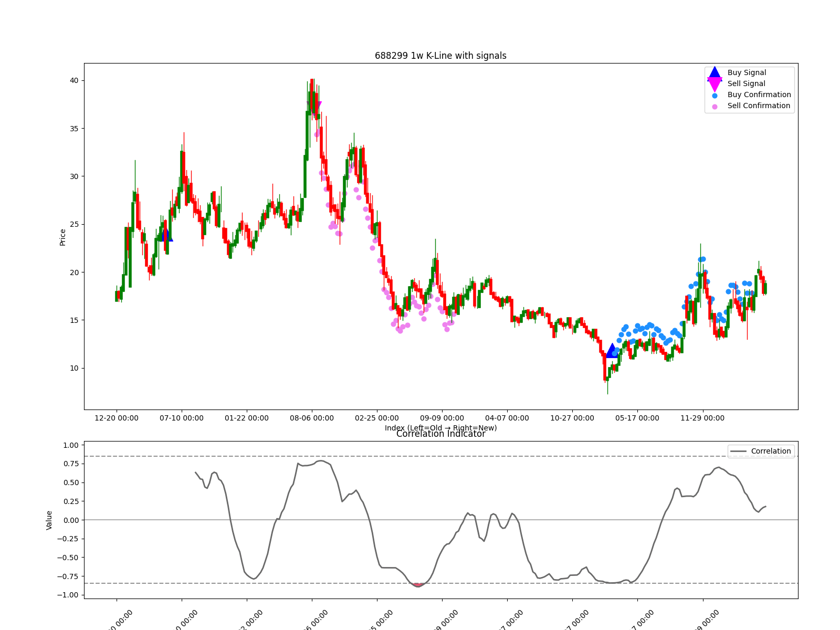Click the 'Price' y-axis label
Screen dimensions: 840x630
click(62, 237)
